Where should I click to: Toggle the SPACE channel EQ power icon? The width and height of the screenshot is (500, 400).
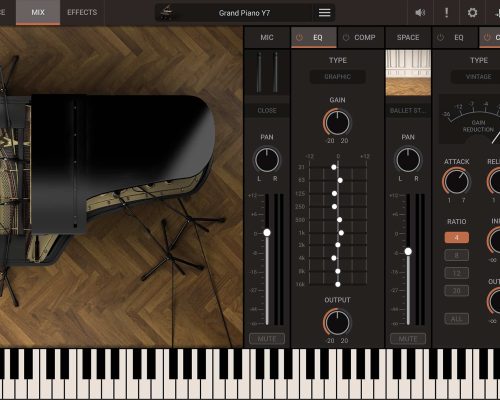pyautogui.click(x=440, y=37)
